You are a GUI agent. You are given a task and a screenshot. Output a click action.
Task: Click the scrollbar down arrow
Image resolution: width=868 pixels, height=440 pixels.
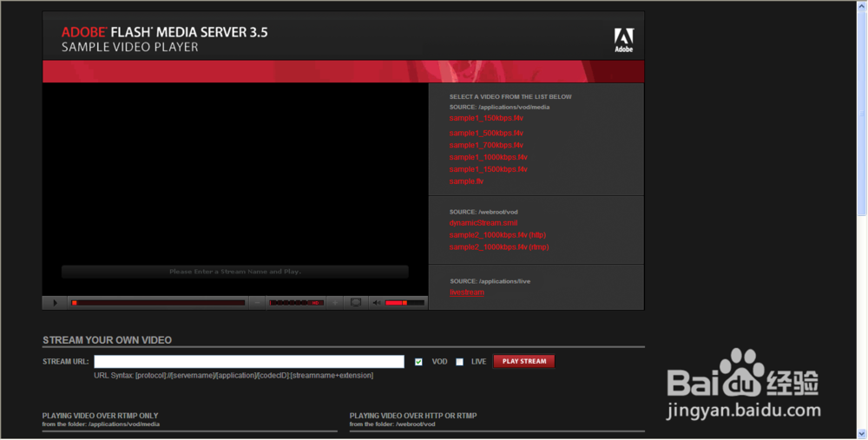tap(862, 433)
